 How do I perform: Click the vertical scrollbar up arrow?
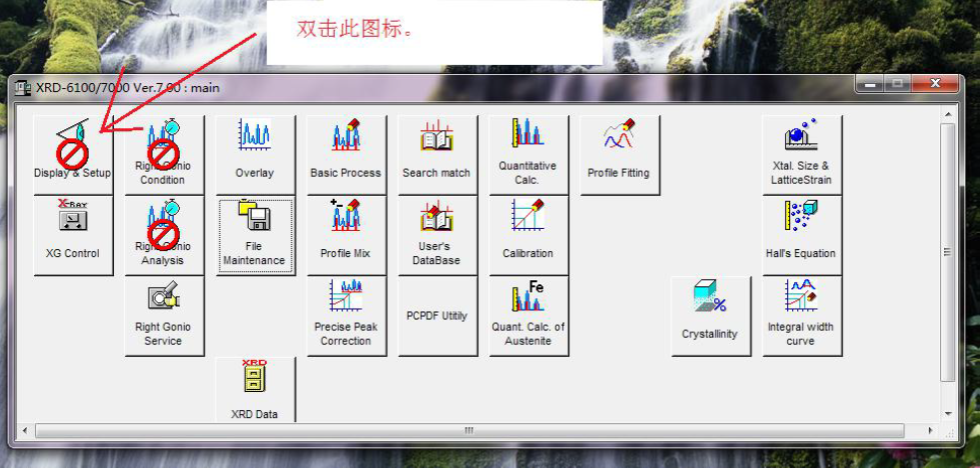click(x=948, y=114)
